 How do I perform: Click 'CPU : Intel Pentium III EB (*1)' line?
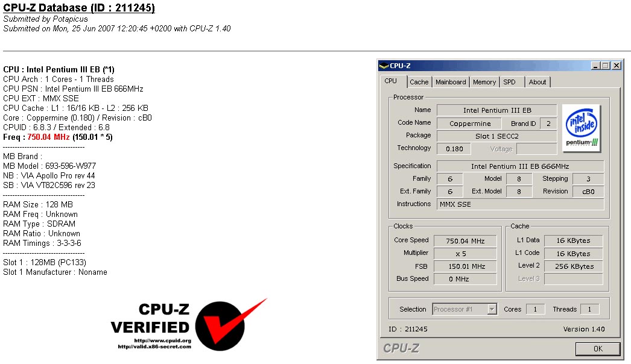(59, 69)
